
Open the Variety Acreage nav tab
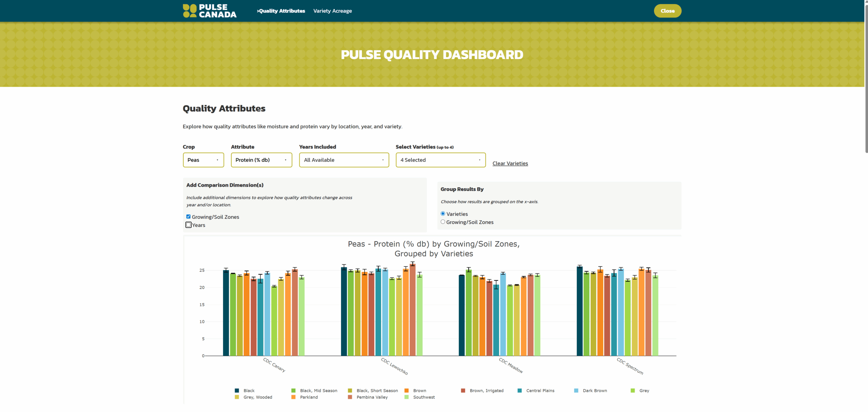coord(332,11)
